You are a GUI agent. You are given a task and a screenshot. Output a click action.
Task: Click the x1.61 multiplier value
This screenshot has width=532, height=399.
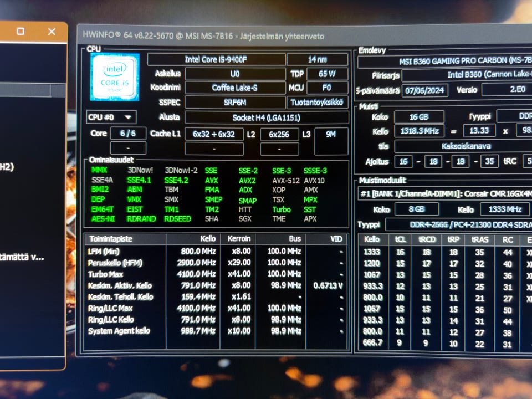241,297
